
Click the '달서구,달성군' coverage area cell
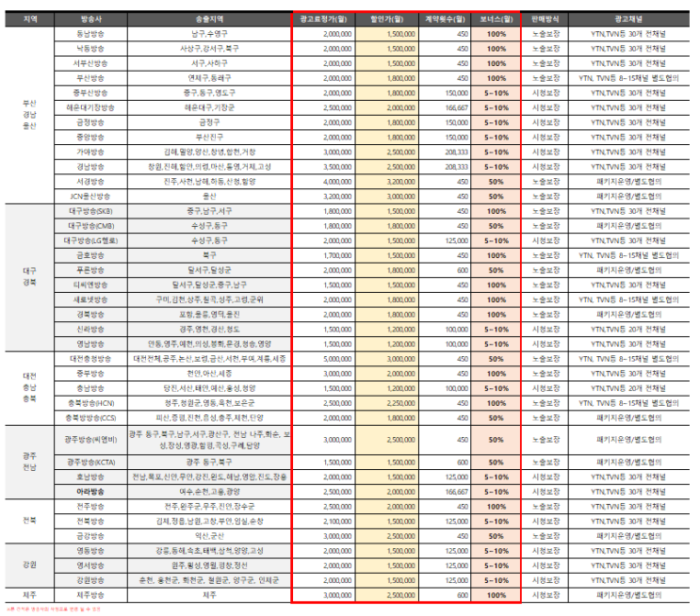(209, 270)
